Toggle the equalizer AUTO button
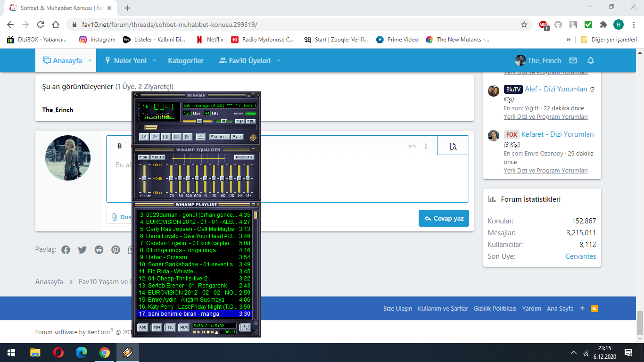 click(158, 157)
